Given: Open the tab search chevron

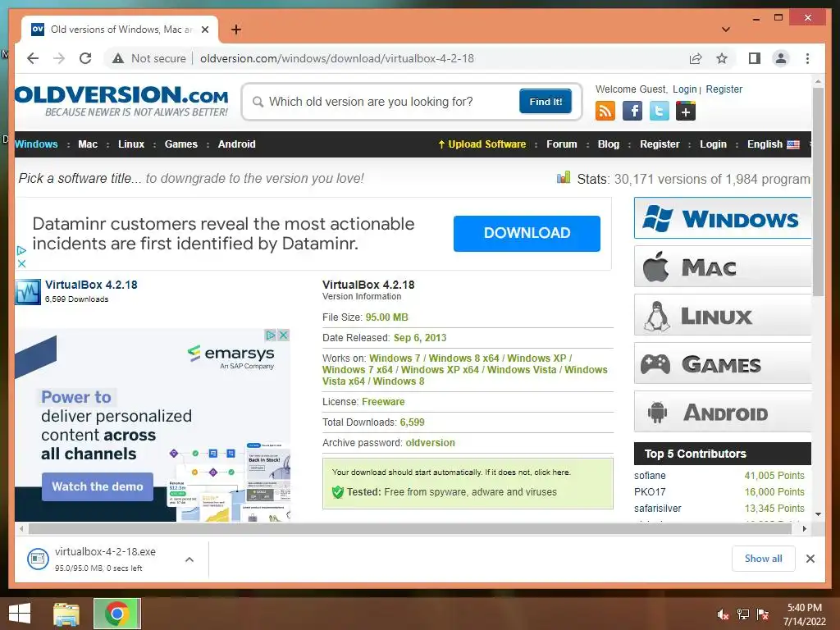Looking at the screenshot, I should (726, 30).
